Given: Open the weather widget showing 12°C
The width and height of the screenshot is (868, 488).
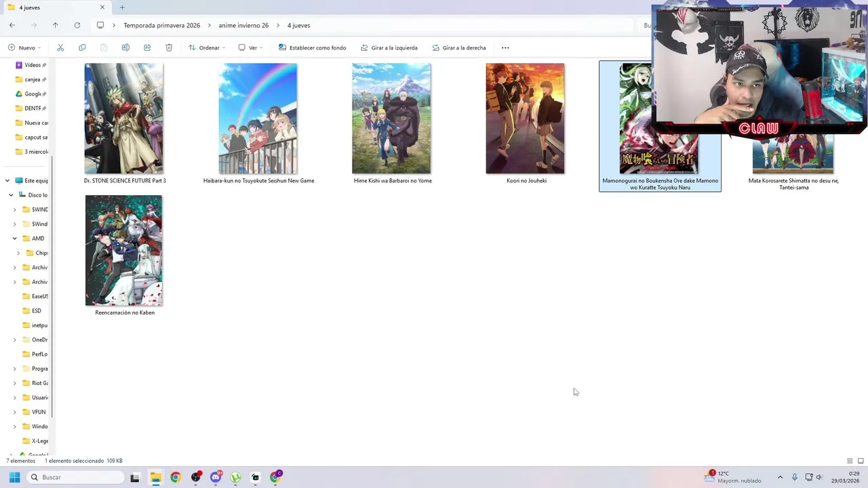Looking at the screenshot, I should [x=732, y=477].
